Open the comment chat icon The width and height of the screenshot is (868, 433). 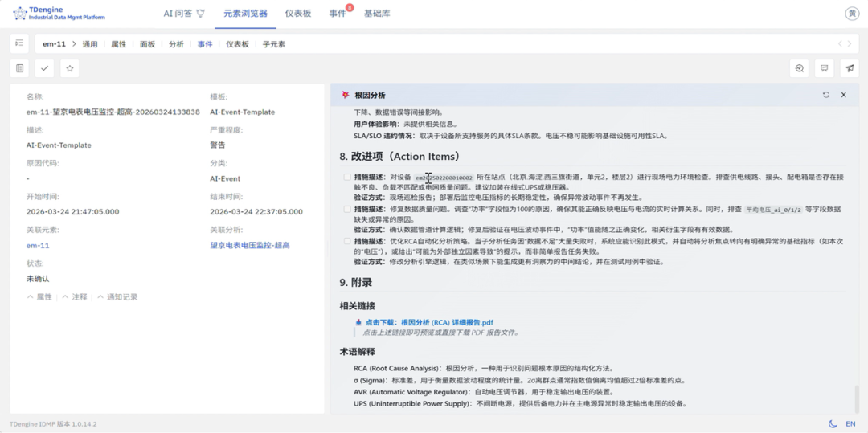click(x=825, y=68)
